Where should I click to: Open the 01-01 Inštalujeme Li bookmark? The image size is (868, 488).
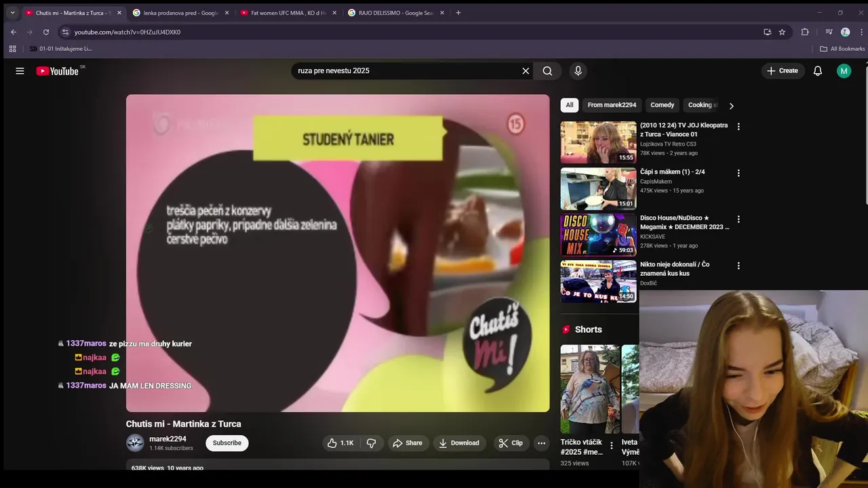60,49
